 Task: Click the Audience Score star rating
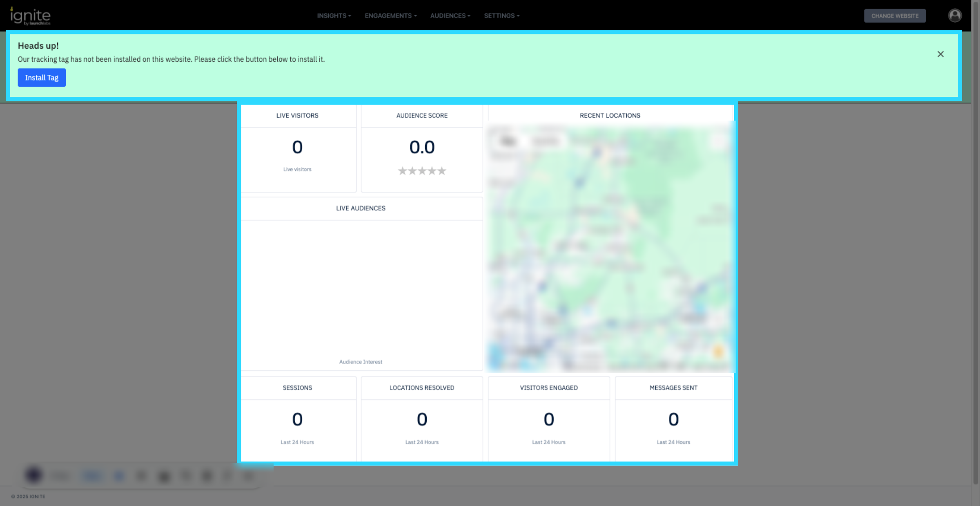(422, 171)
